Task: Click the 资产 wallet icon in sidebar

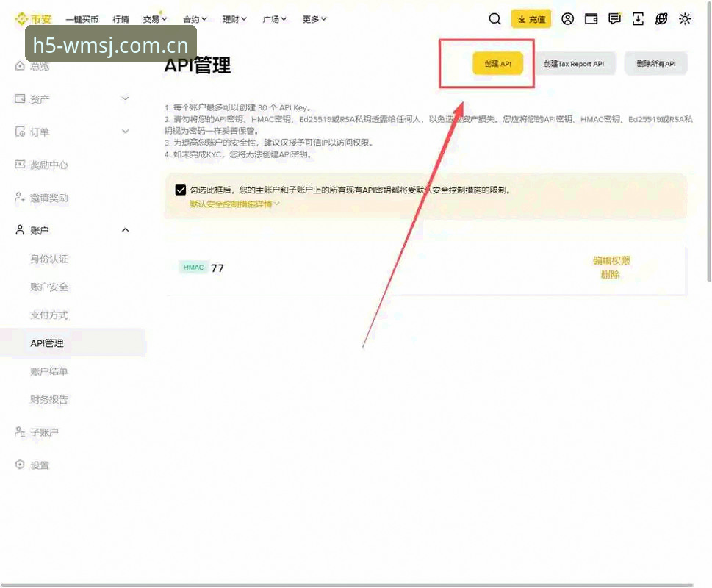Action: (x=20, y=98)
